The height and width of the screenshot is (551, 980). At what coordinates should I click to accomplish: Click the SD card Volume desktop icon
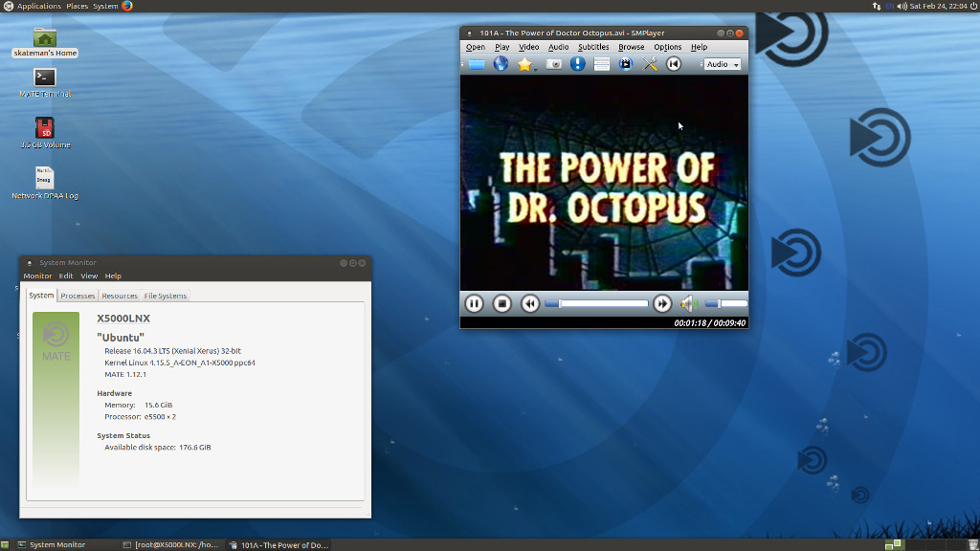click(x=45, y=133)
